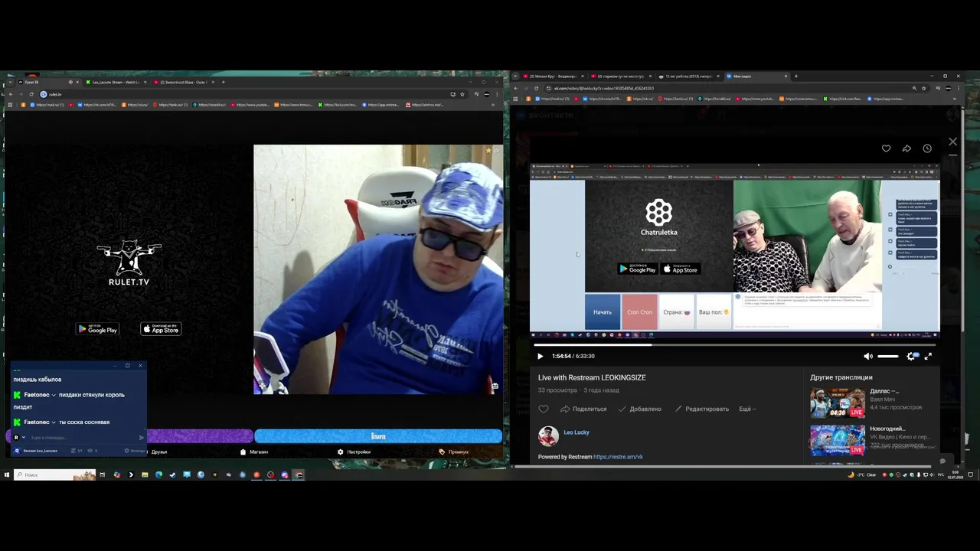Like the video with heart icon above player
Image resolution: width=980 pixels, height=551 pixels.
(886, 148)
